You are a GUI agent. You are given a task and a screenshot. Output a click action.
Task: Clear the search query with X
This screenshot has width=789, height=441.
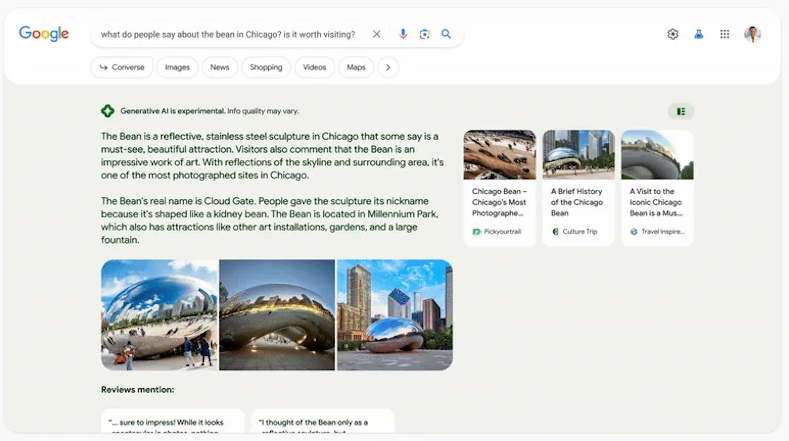(376, 34)
